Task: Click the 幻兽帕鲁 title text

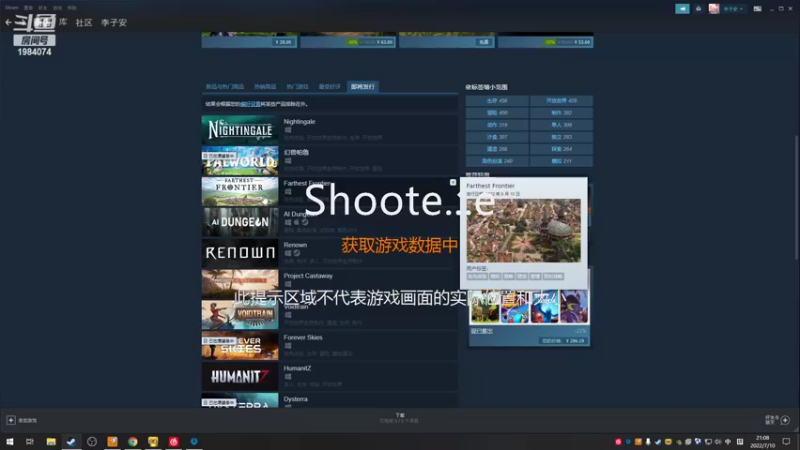Action: (x=296, y=153)
